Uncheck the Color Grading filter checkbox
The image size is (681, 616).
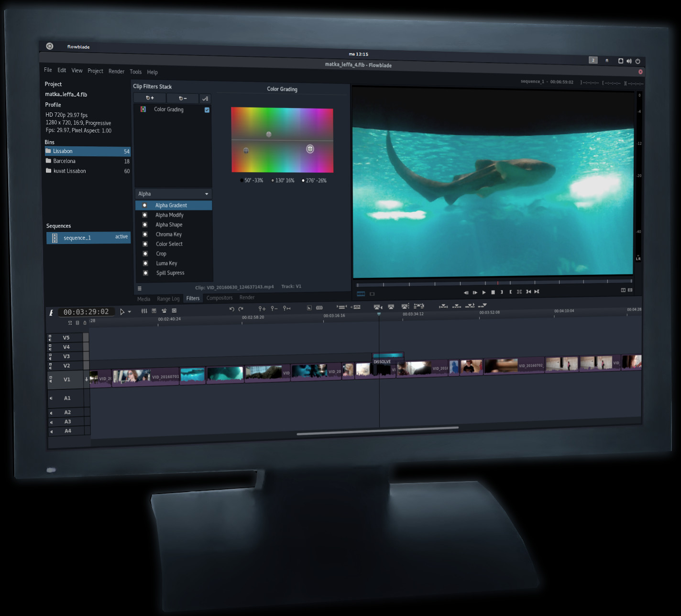pyautogui.click(x=207, y=110)
